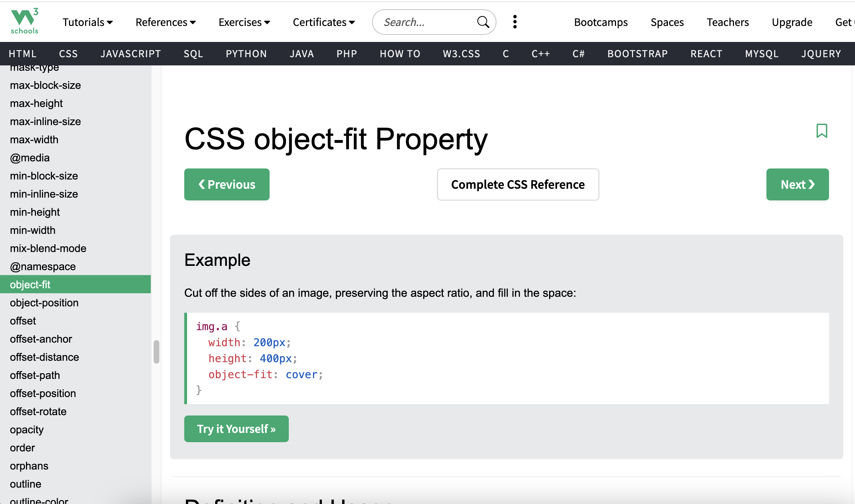855x504 pixels.
Task: Advance with the Next button
Action: click(x=797, y=184)
